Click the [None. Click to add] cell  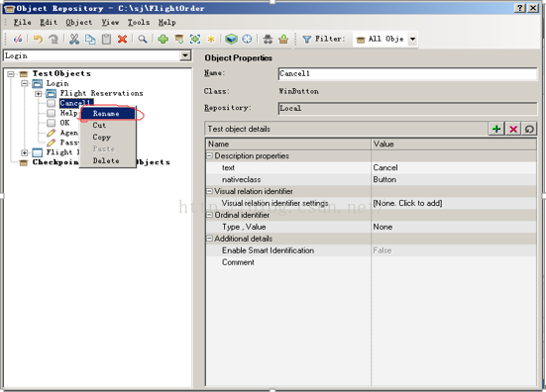click(x=455, y=203)
